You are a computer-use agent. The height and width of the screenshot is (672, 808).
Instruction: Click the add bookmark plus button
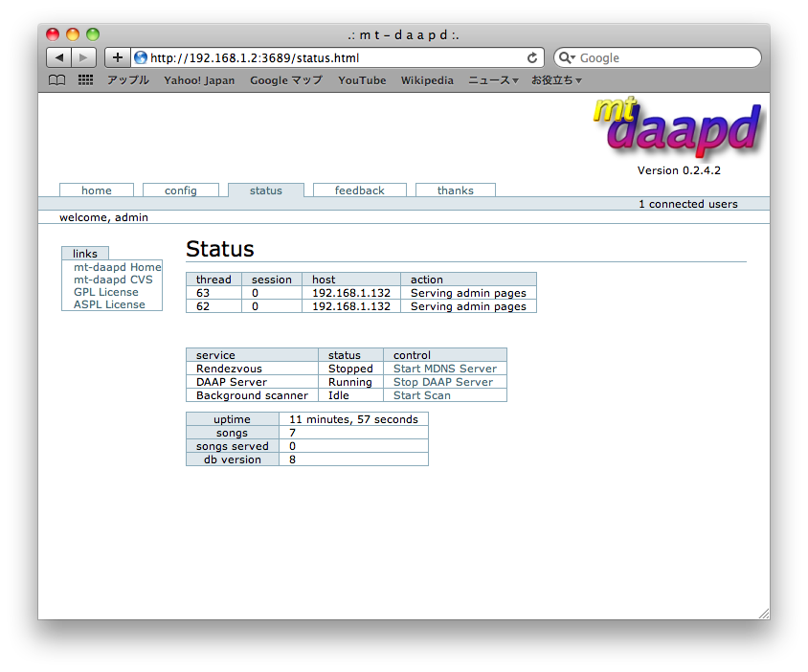118,57
